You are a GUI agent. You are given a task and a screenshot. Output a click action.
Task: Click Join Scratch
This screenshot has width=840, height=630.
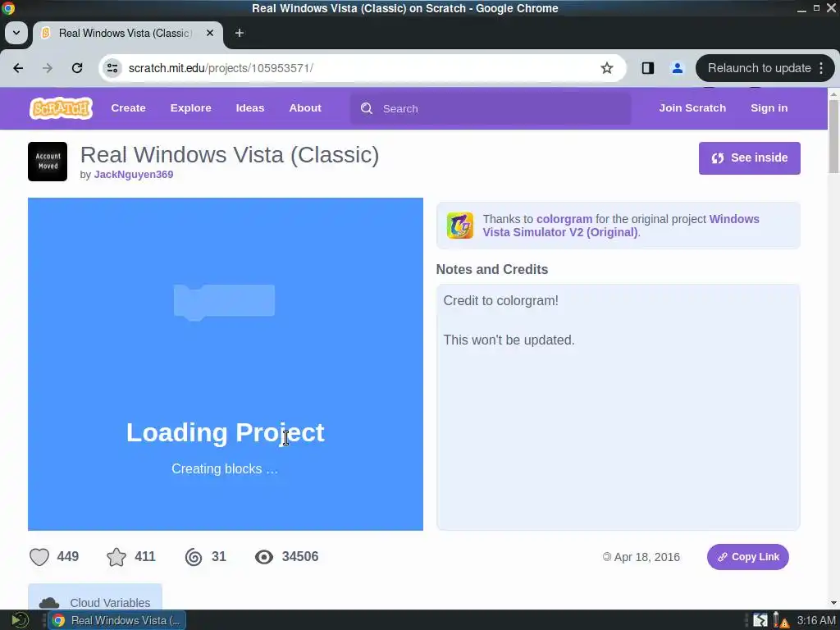coord(692,108)
